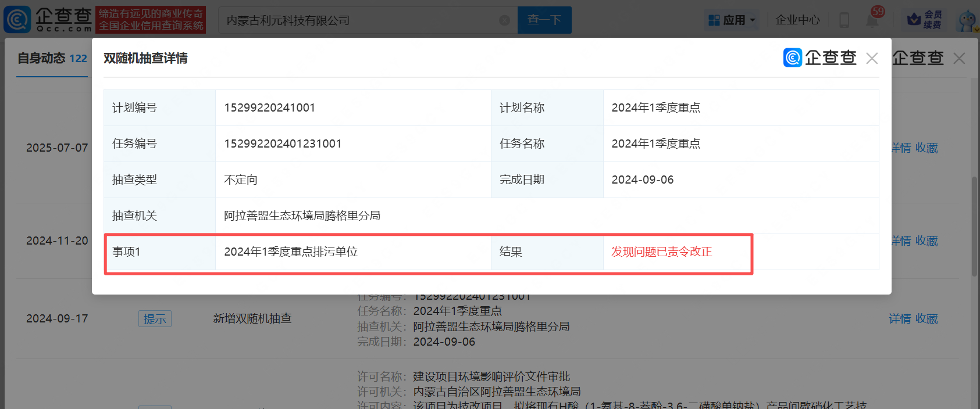Clear the search box text with the X icon
This screenshot has width=980, height=409.
[x=504, y=20]
